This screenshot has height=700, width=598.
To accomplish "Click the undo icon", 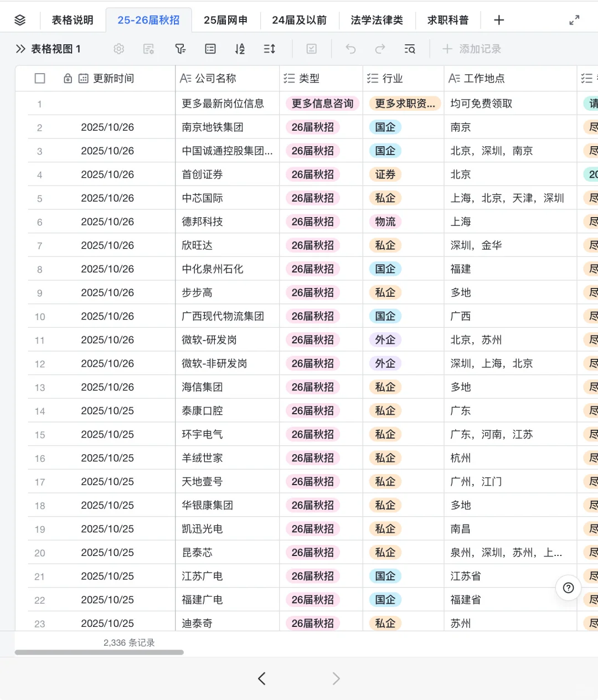I will click(x=350, y=49).
